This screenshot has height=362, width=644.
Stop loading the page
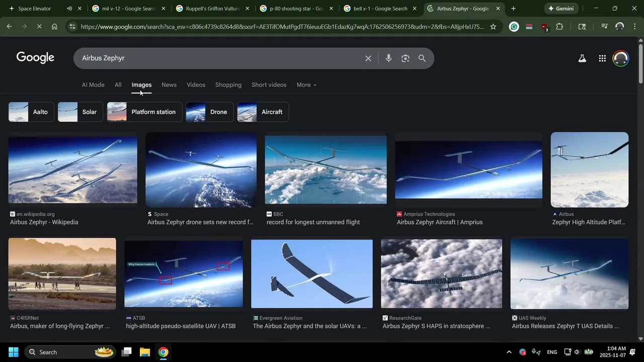[39, 27]
